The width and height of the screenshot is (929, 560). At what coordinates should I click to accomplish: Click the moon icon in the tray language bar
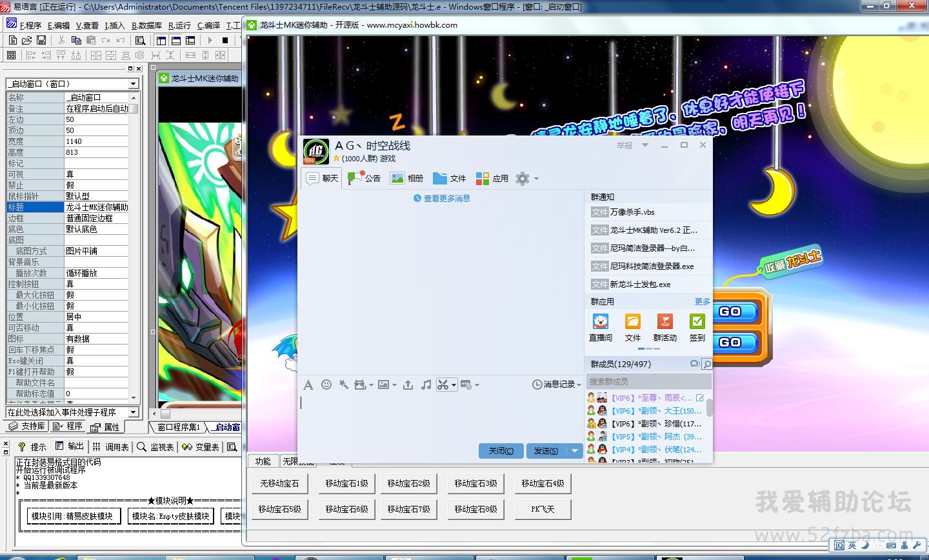[865, 545]
